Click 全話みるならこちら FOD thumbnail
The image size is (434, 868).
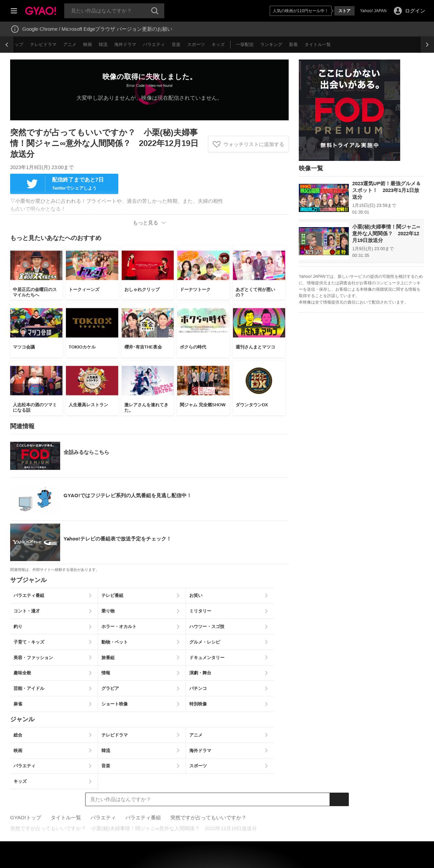coord(35,456)
